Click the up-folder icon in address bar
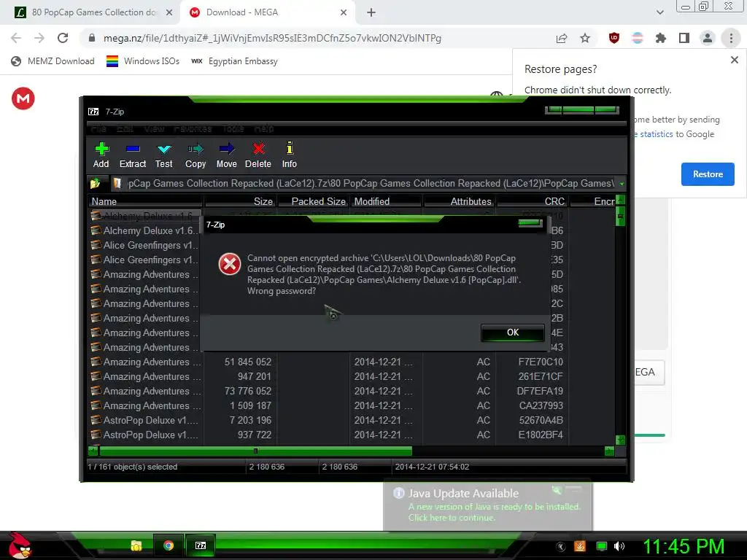 coord(95,183)
